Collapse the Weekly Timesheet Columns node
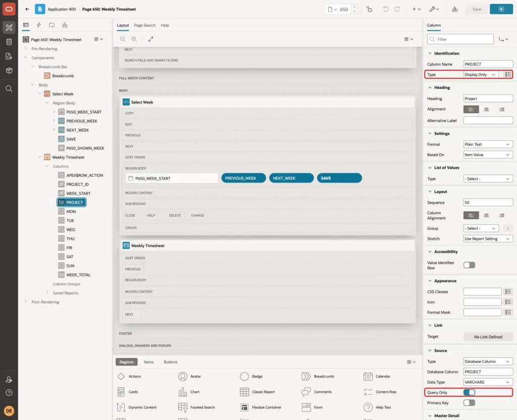 coord(47,166)
